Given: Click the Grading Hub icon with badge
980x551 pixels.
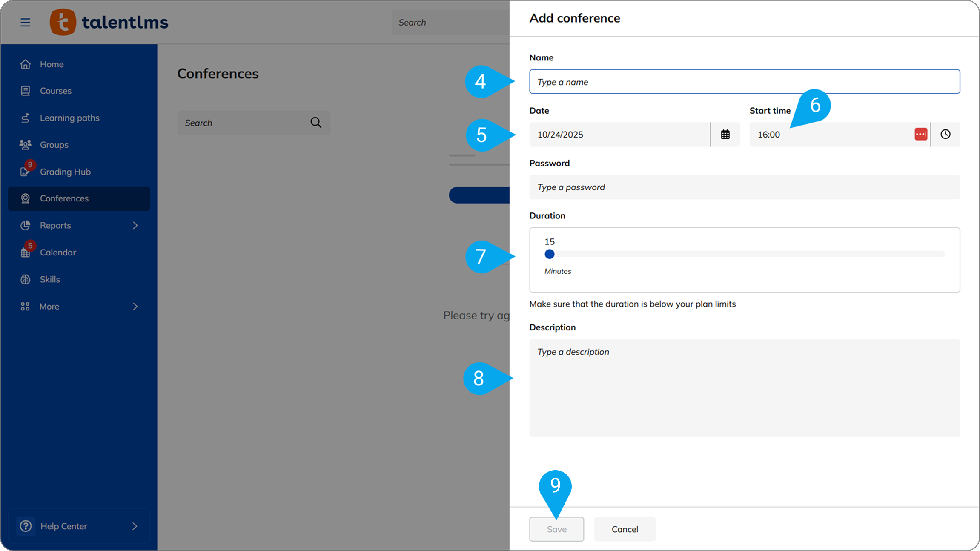Looking at the screenshot, I should click(x=26, y=171).
